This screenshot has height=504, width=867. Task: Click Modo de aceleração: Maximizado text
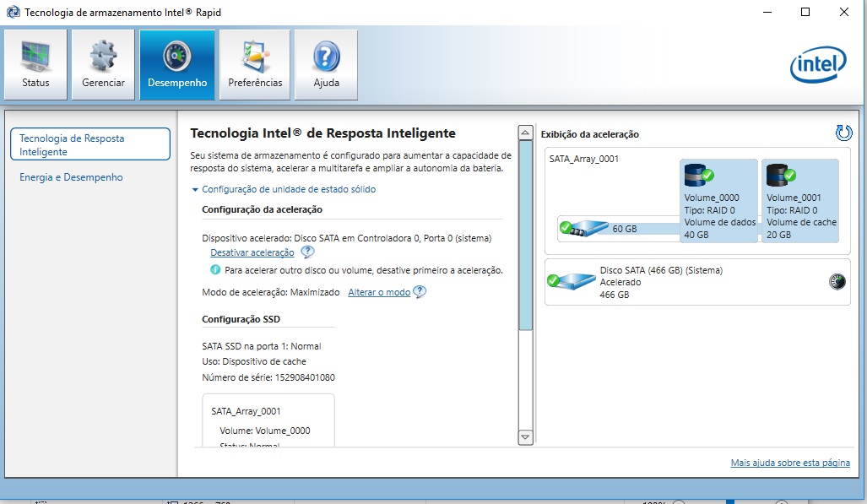270,292
